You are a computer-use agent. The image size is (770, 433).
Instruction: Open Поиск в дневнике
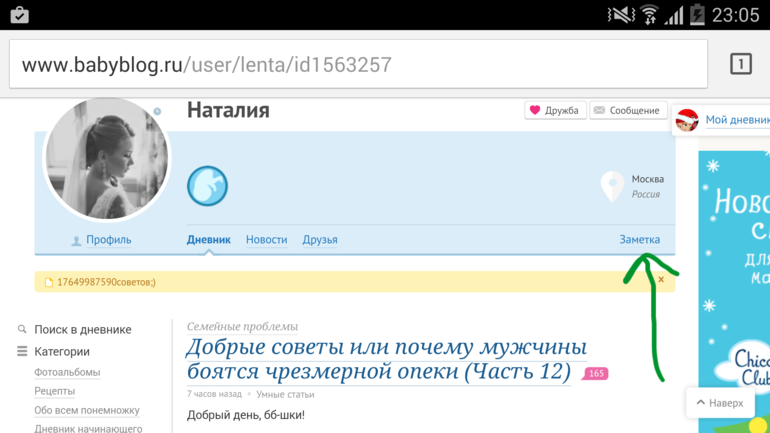pos(82,329)
